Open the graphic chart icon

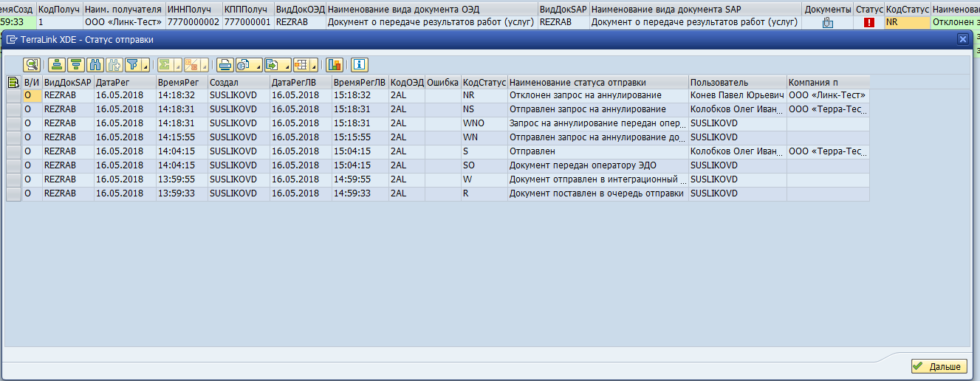335,64
